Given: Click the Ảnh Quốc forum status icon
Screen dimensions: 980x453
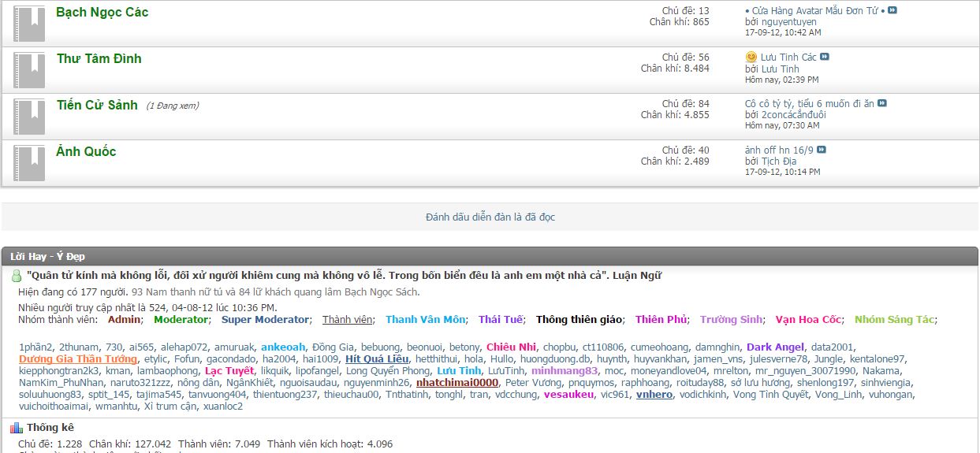Looking at the screenshot, I should pos(29,163).
